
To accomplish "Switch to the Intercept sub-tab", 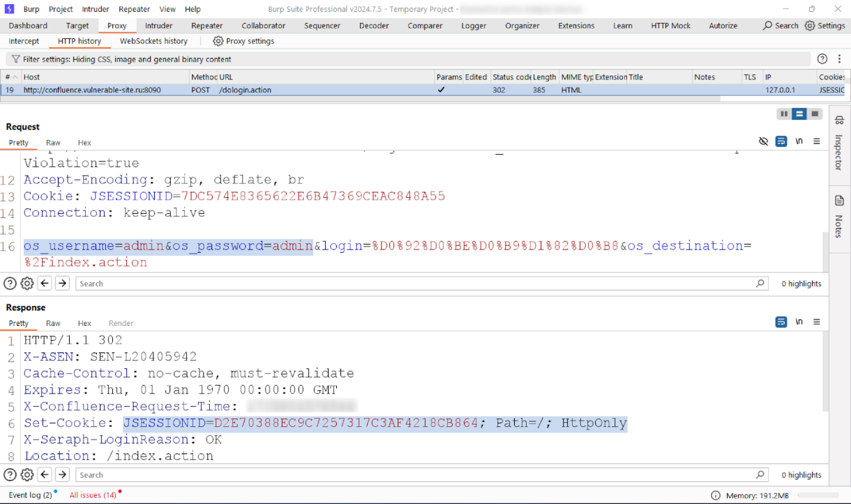I will tap(24, 41).
